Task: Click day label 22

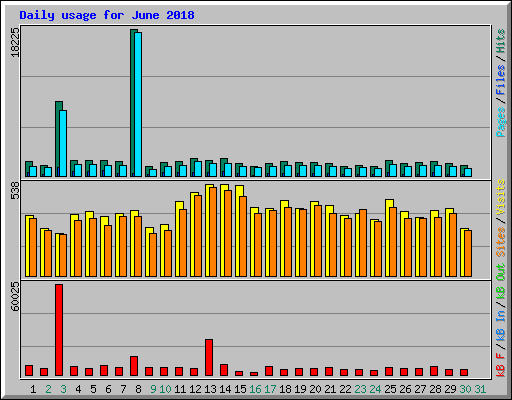Action: pos(345,389)
